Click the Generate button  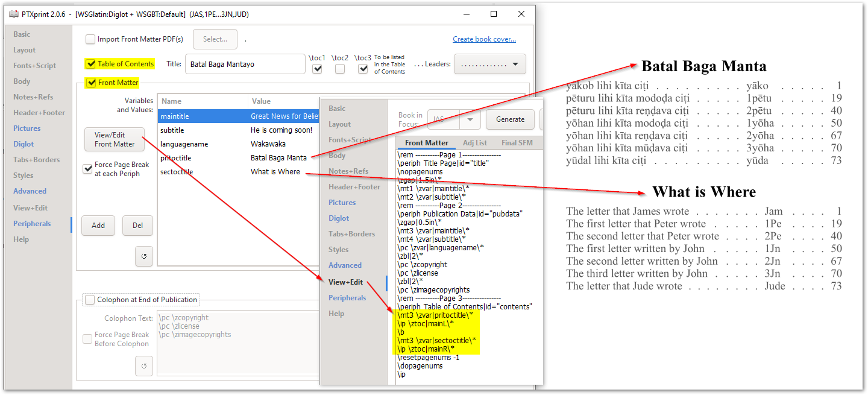click(510, 119)
